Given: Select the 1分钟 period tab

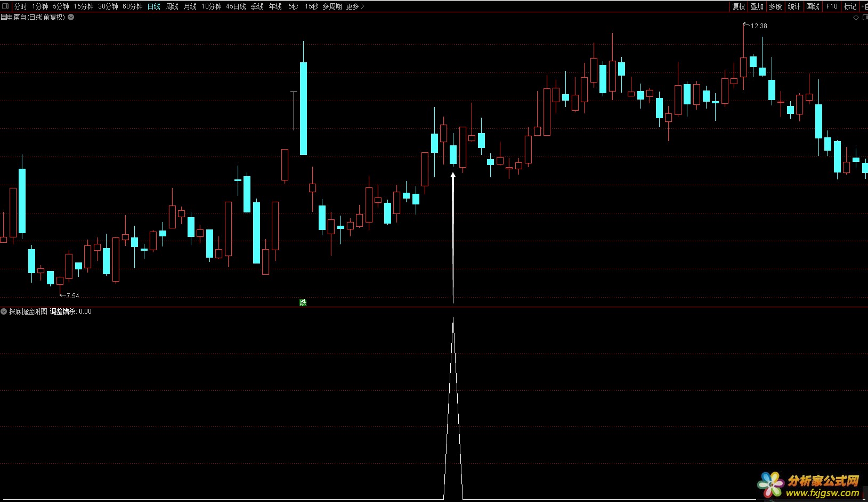Looking at the screenshot, I should (x=40, y=6).
